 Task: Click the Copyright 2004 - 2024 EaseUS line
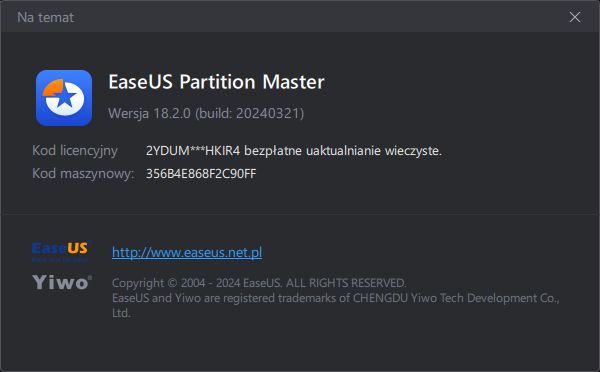coord(259,283)
